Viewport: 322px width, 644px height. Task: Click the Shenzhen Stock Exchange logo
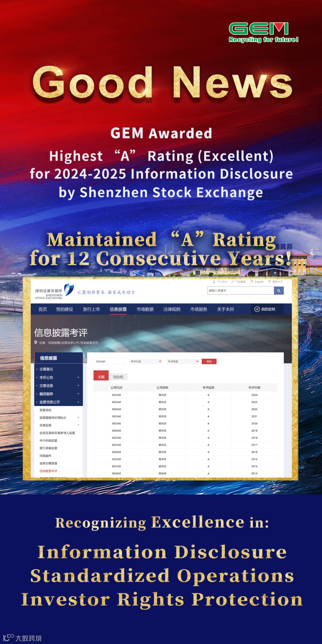tap(55, 292)
